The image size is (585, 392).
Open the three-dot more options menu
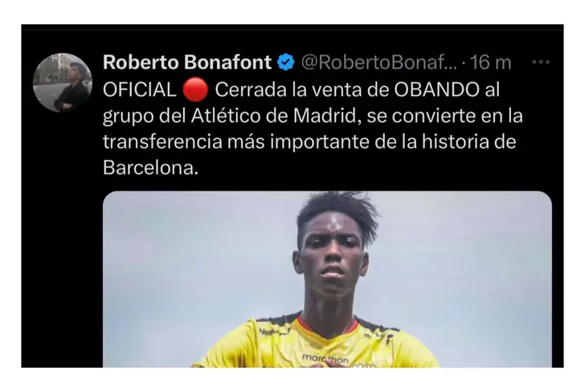[541, 63]
